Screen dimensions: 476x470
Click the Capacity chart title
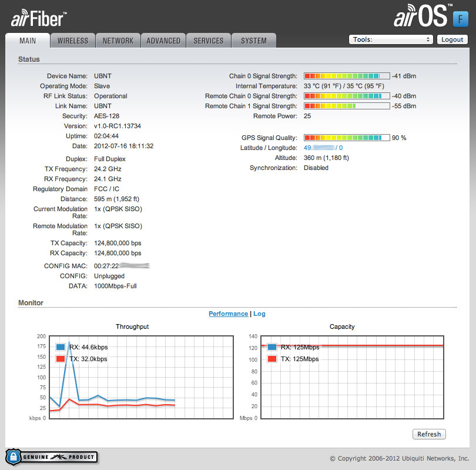[342, 326]
